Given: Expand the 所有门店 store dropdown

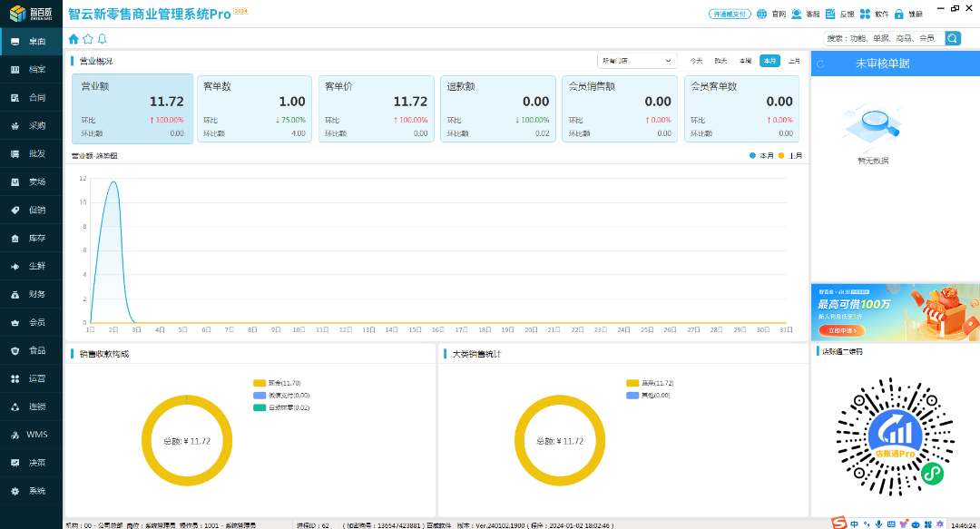Looking at the screenshot, I should tap(637, 61).
